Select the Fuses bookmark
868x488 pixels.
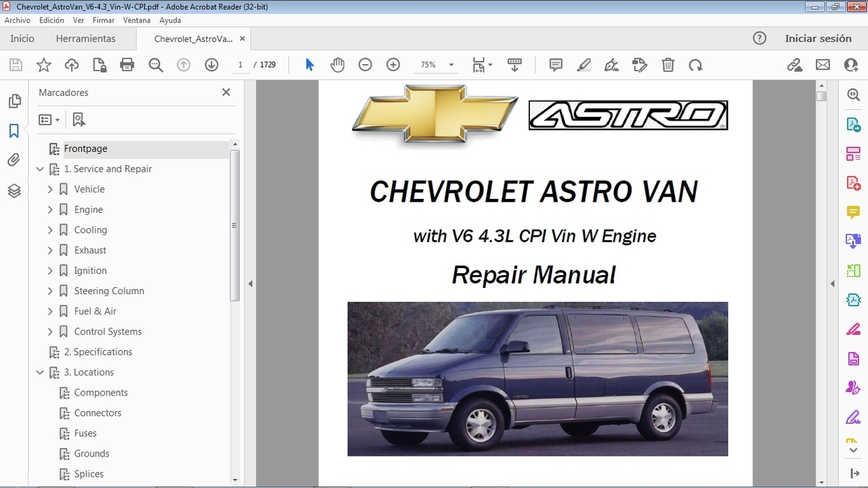pyautogui.click(x=84, y=433)
